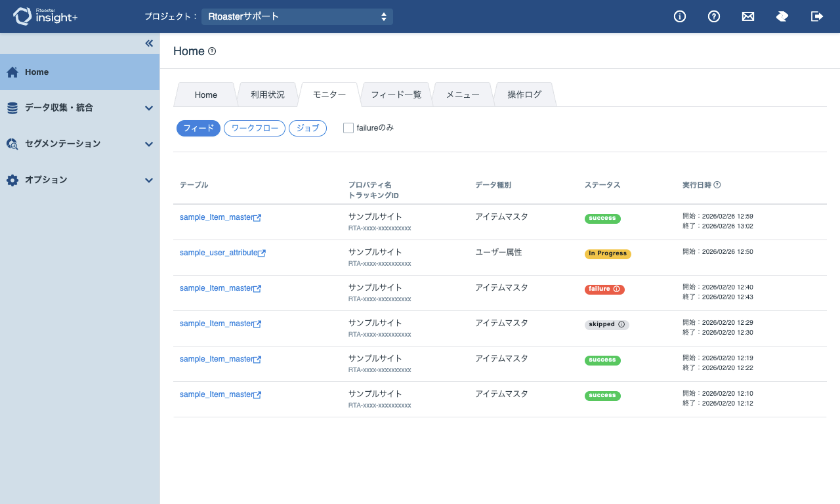Toggle the failureのみ checkbox
The width and height of the screenshot is (840, 504).
point(348,128)
